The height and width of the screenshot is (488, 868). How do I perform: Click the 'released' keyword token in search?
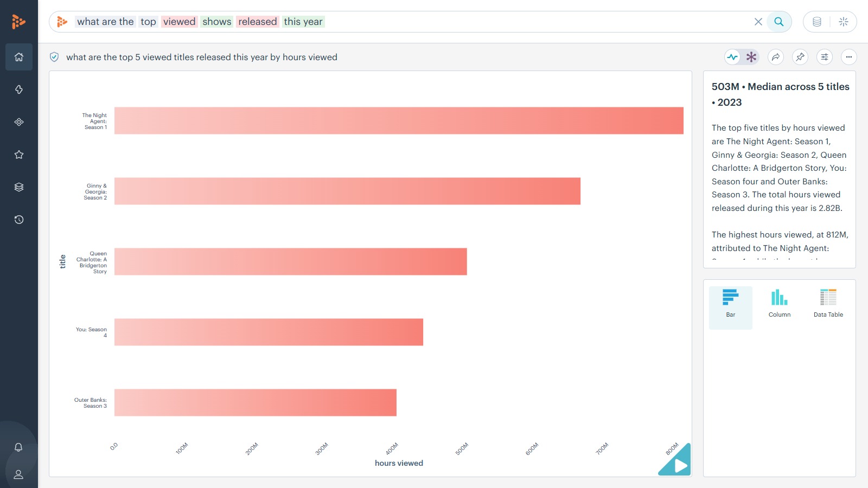click(258, 22)
